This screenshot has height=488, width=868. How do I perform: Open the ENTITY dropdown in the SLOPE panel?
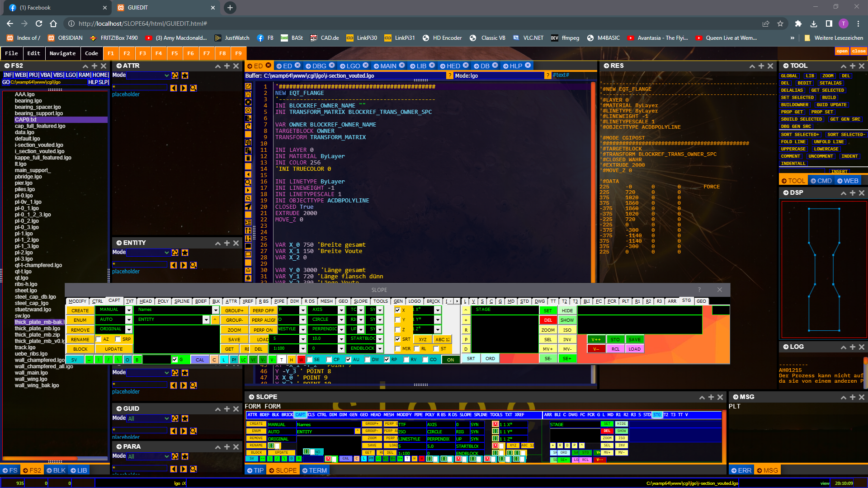pos(206,319)
